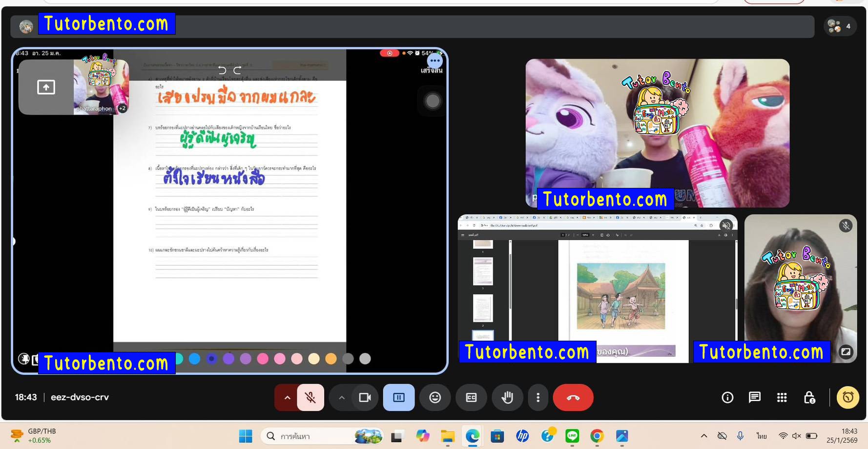This screenshot has height=449, width=868.
Task: Select the pink color swatch in the drawing palette
Action: coord(263,359)
